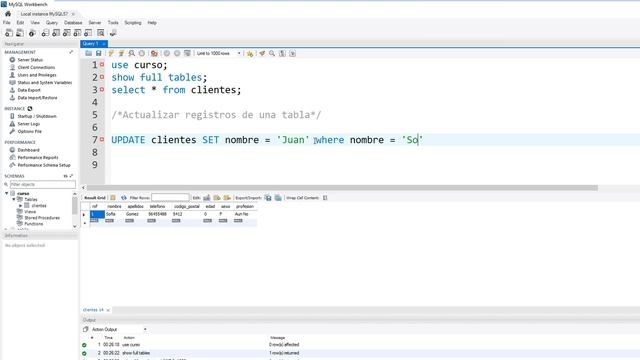Click the Filter Rows input in result grid

tap(170, 198)
